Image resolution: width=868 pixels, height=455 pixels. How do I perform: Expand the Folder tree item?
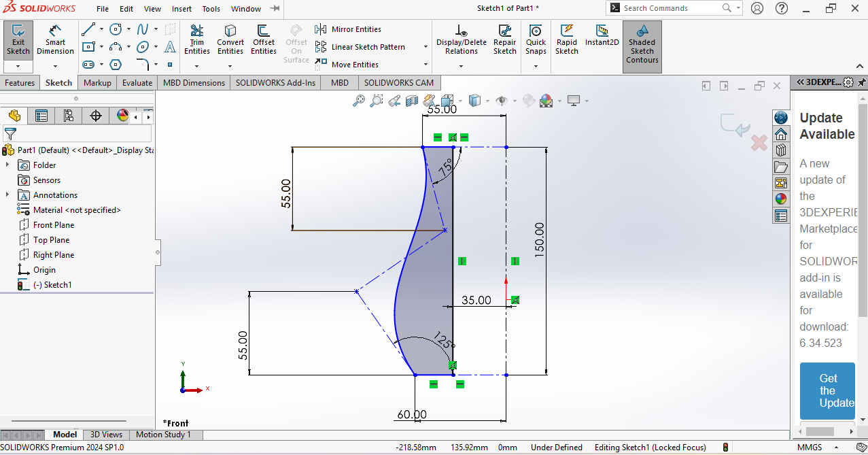7,165
